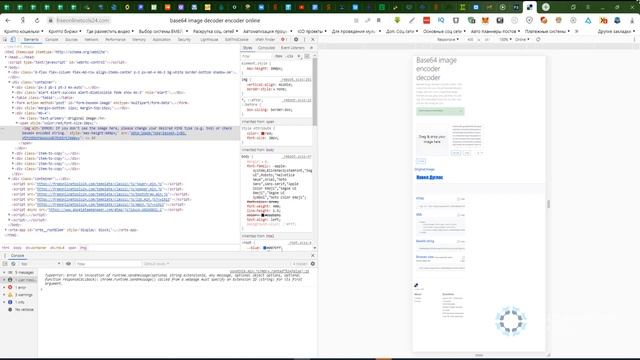This screenshot has width=640, height=360.
Task: Close the DevTools panel
Action: (313, 40)
